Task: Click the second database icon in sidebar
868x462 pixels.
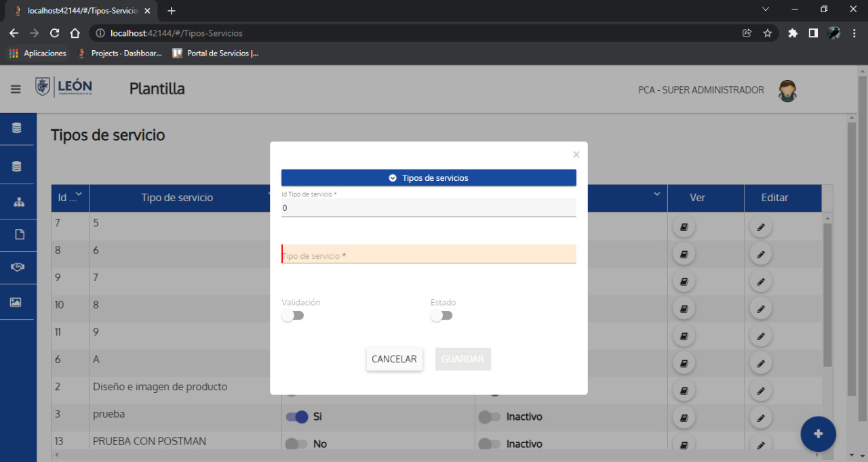Action: [x=17, y=166]
